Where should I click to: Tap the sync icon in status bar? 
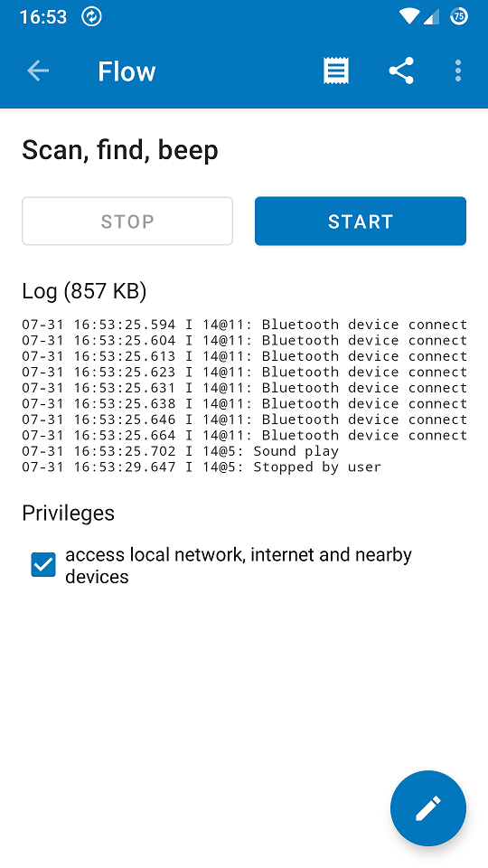[x=91, y=16]
